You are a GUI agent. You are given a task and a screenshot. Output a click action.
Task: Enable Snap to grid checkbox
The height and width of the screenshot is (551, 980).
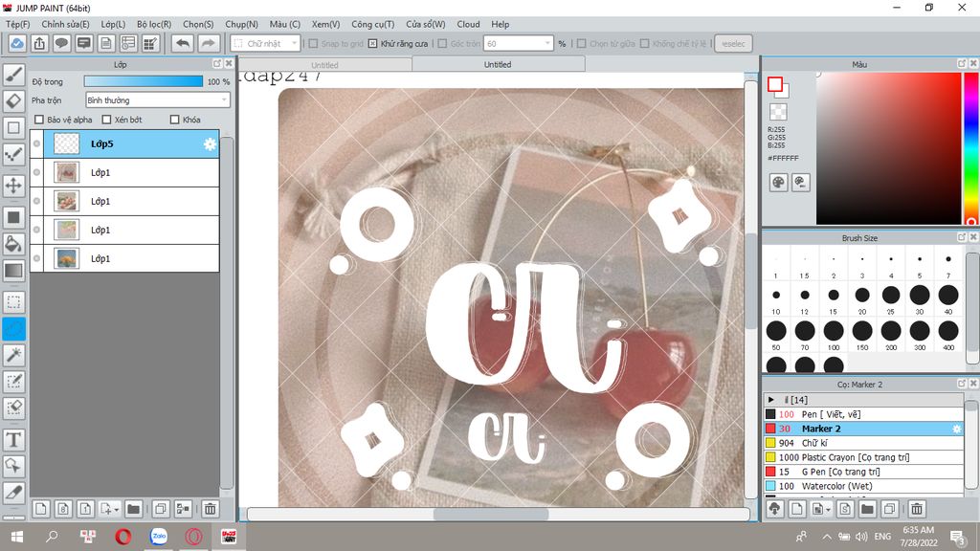[x=314, y=44]
